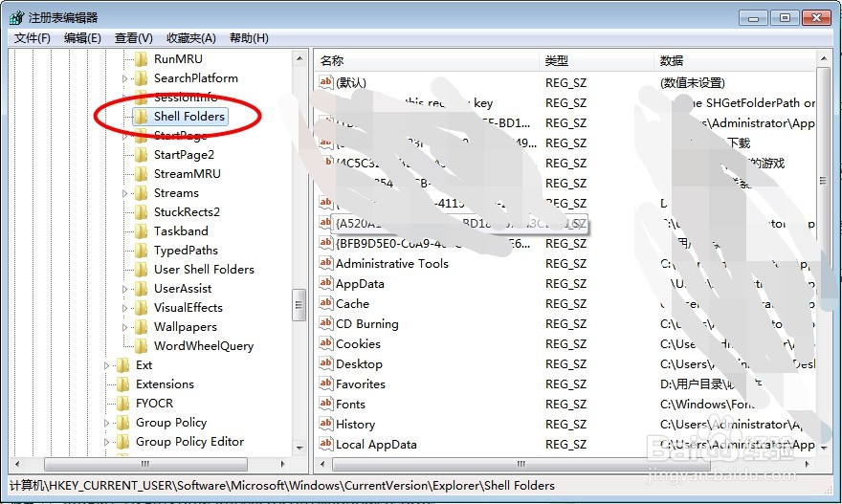Expand the Group Policy tree node
The image size is (842, 504).
click(106, 423)
